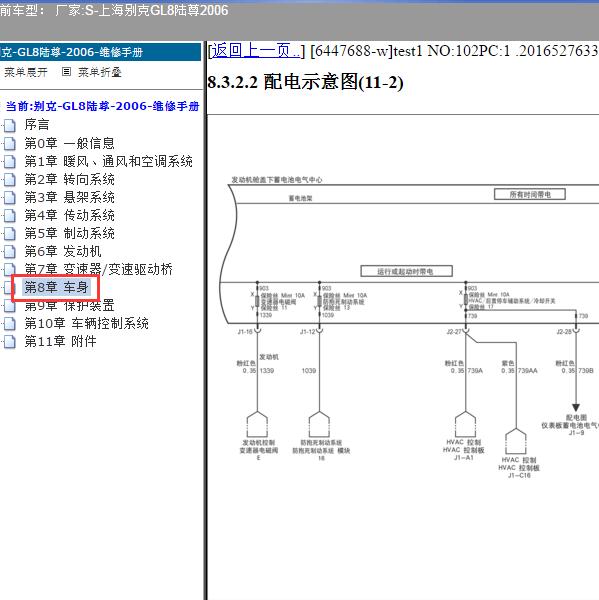The width and height of the screenshot is (599, 600).
Task: Click the page icon beside 第11章 附件
Action: pos(10,342)
